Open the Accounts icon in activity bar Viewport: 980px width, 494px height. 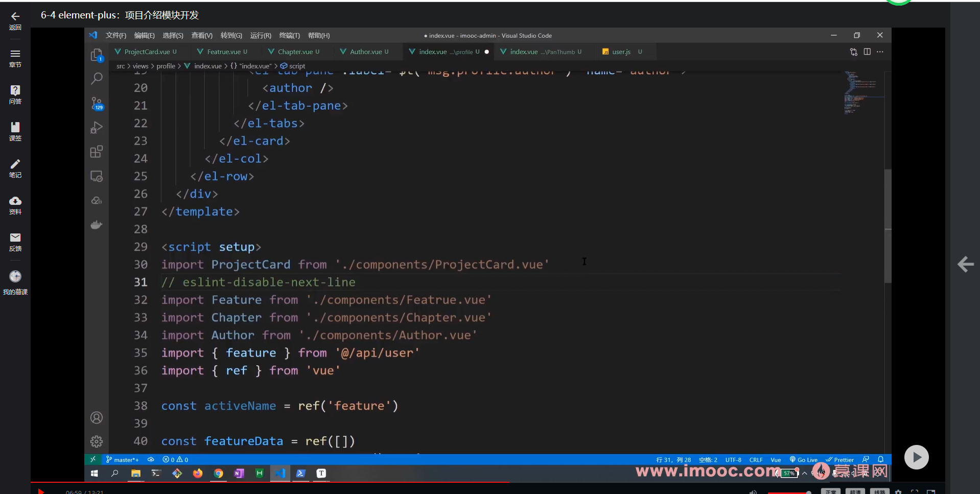pos(97,417)
